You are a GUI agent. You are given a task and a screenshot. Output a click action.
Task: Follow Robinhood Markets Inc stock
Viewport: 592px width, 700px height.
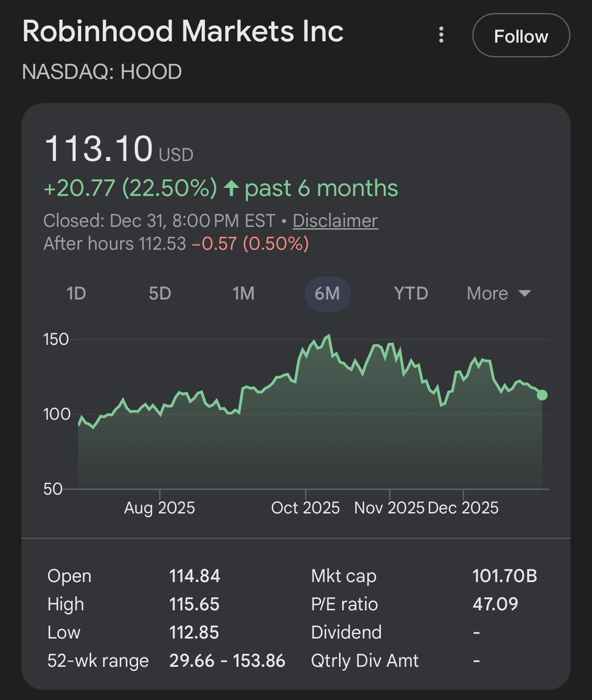[521, 36]
